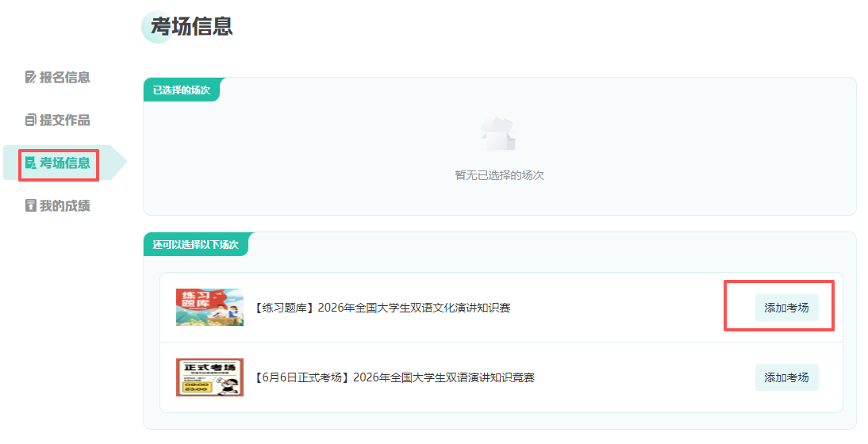Click the 暂无已选择的场次 placeholder text

(x=499, y=175)
